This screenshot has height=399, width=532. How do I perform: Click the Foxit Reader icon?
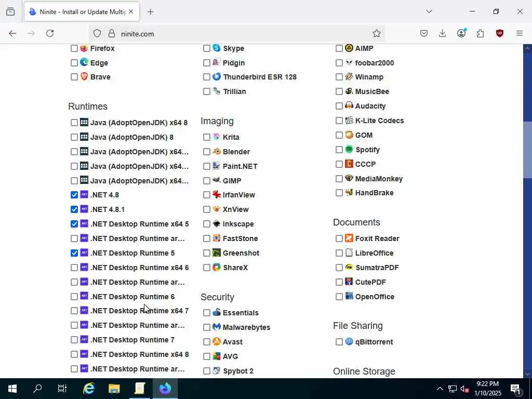(x=349, y=238)
